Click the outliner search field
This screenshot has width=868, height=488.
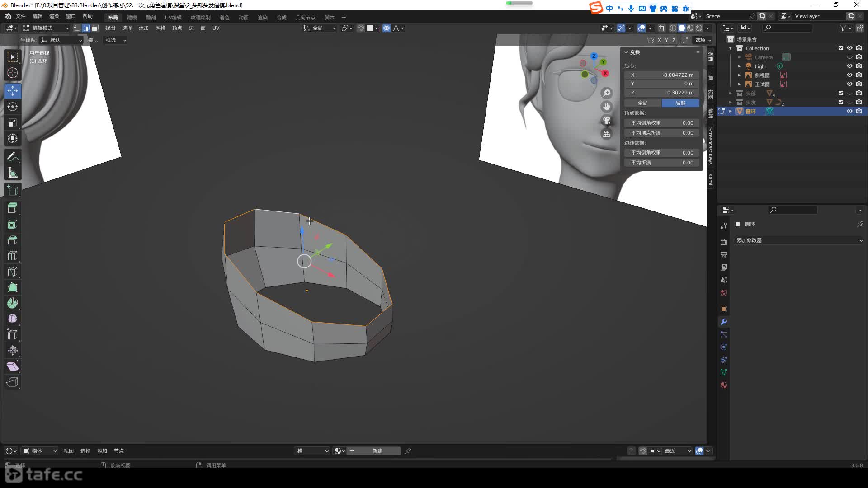[x=787, y=28]
